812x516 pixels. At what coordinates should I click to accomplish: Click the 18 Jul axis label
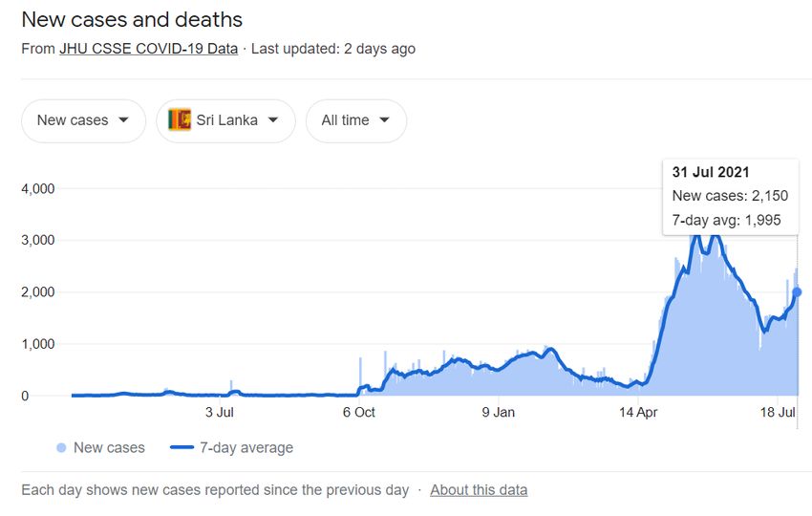pos(778,413)
